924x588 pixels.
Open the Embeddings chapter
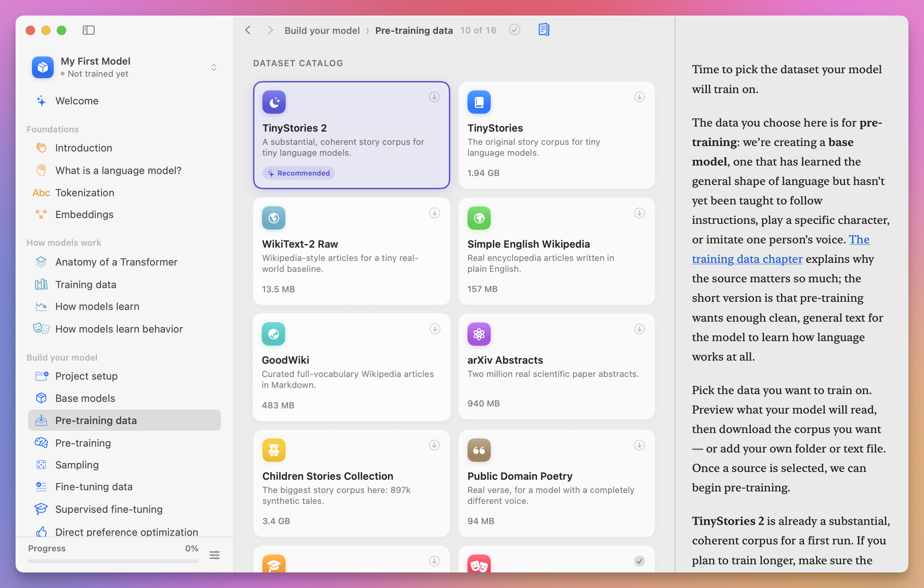(125, 215)
